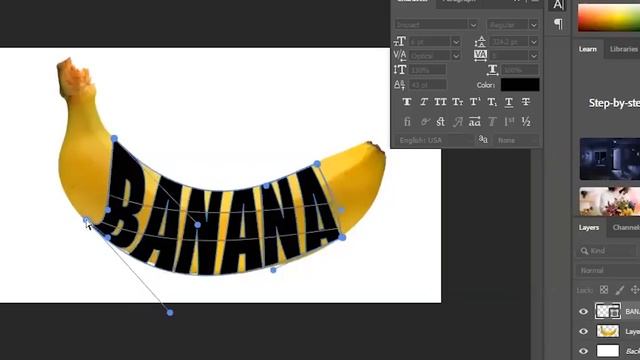Toggle Underline text style

point(509,102)
